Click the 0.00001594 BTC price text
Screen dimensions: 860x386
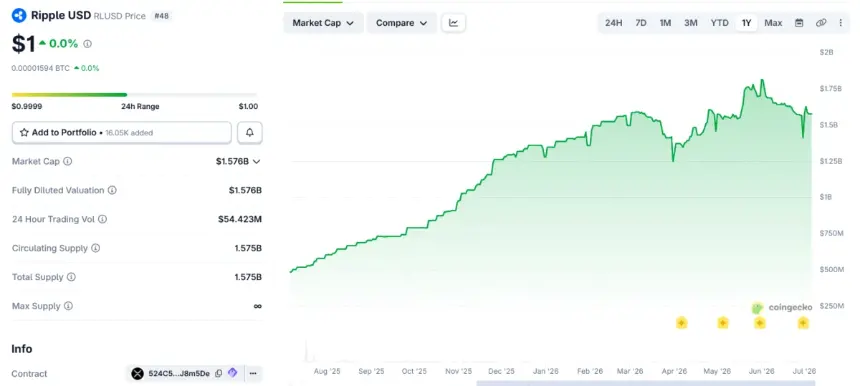tap(41, 69)
